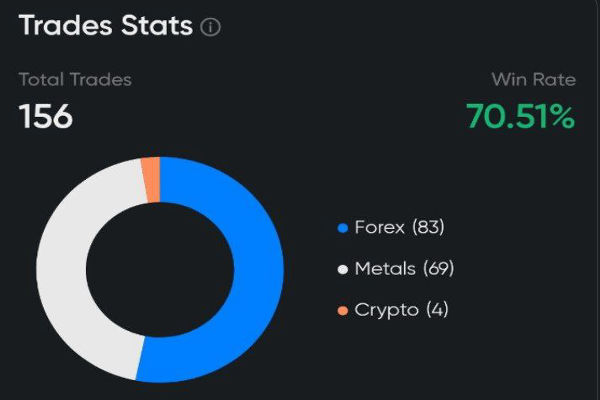This screenshot has height=400, width=600.
Task: Click the word Forex in the legend
Action: [380, 227]
